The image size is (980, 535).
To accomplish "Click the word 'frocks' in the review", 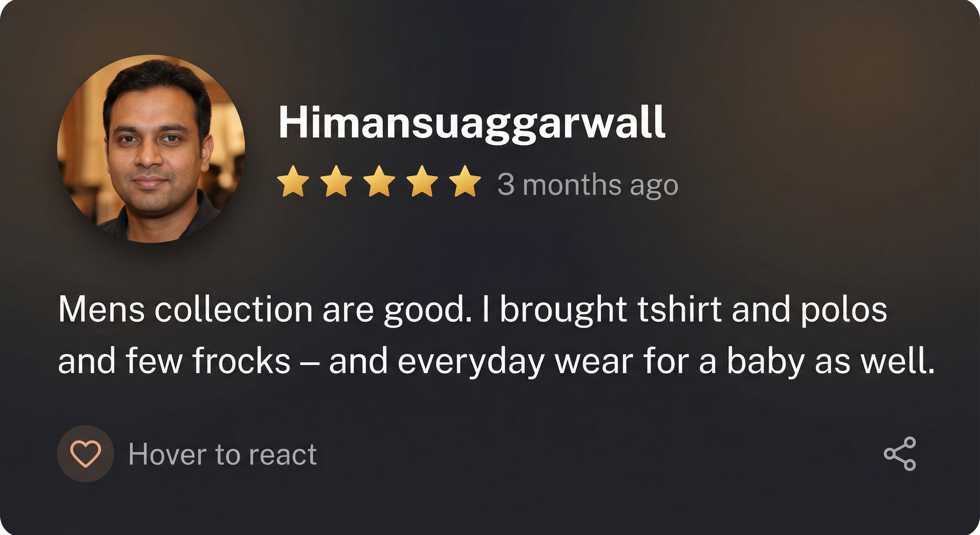I will pos(242,360).
